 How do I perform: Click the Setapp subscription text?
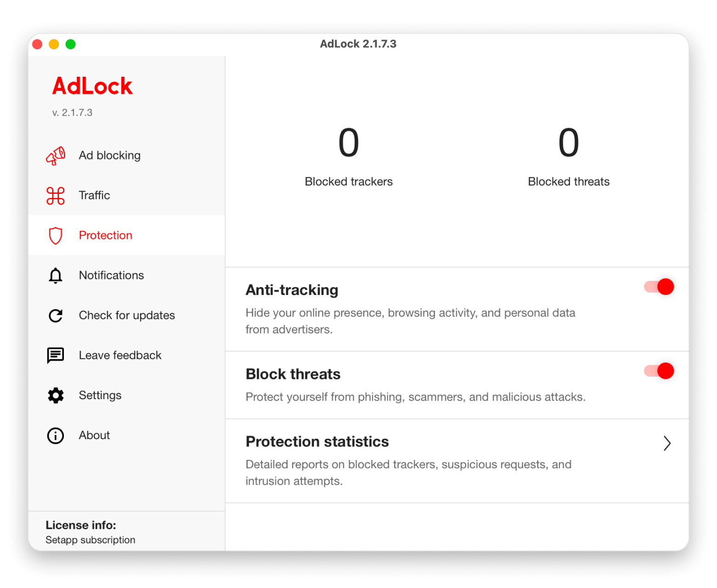pos(91,540)
